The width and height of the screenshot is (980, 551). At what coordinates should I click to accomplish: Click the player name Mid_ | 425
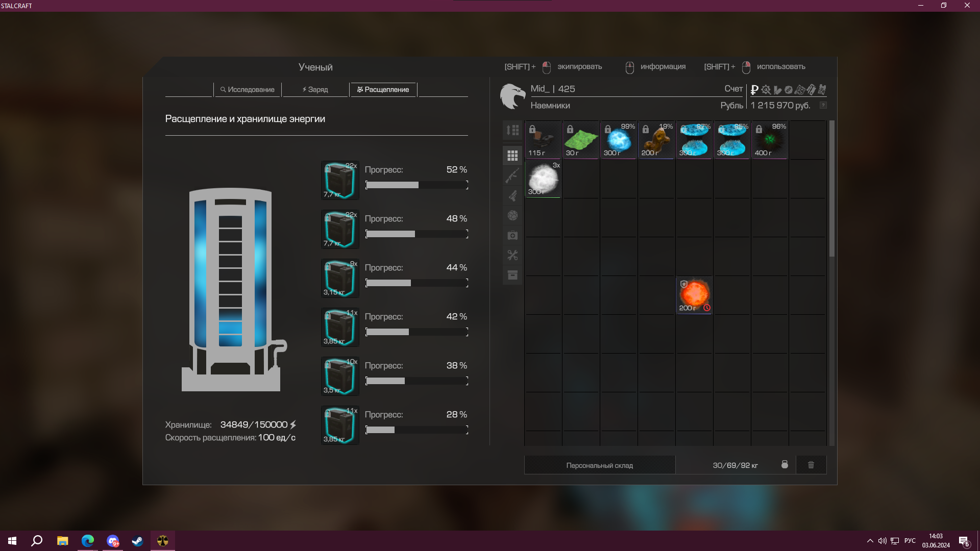(553, 89)
